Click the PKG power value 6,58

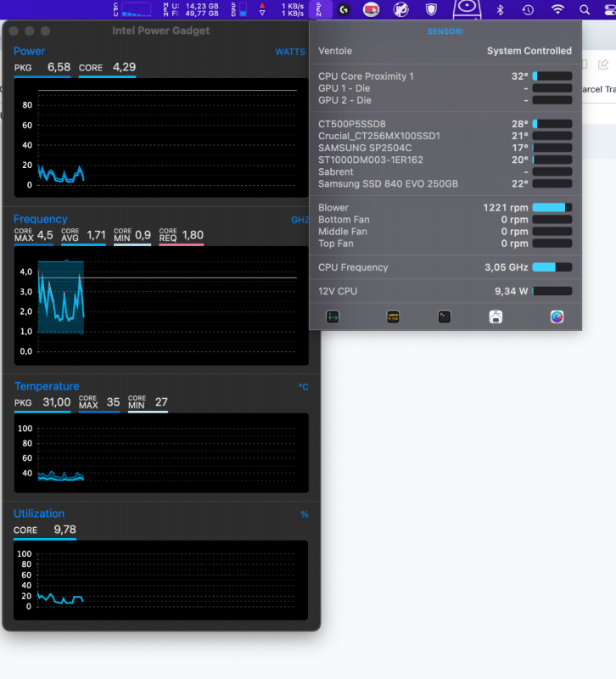pyautogui.click(x=42, y=68)
